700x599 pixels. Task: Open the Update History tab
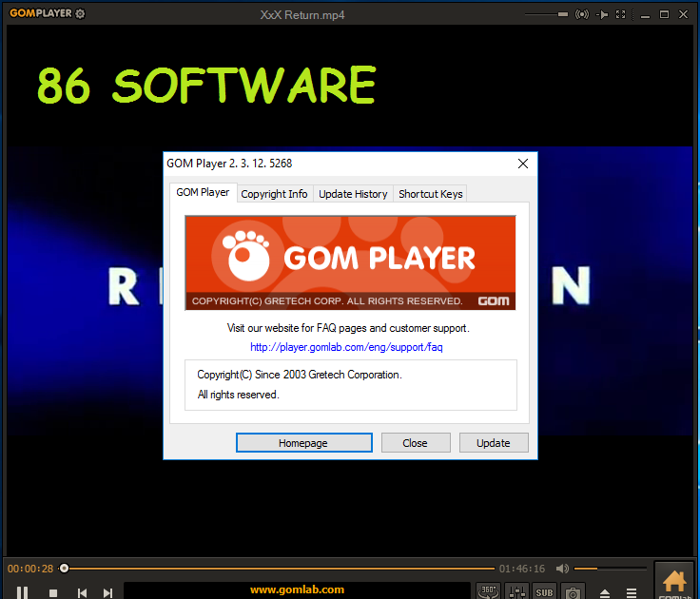(x=353, y=194)
